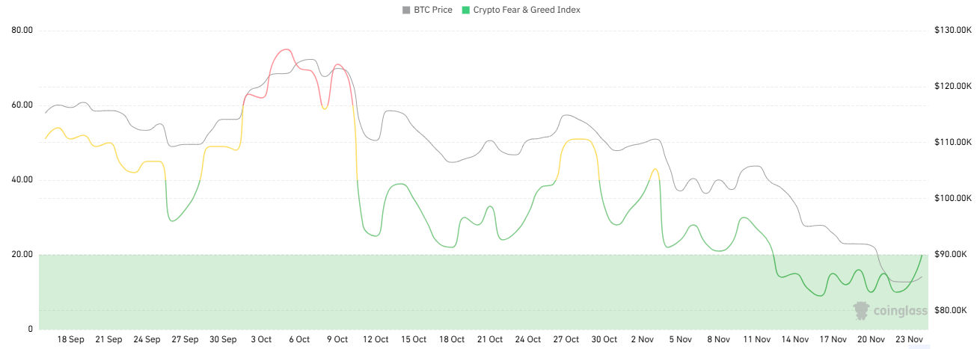Click the $100.00K right axis label
Image resolution: width=980 pixels, height=349 pixels.
pyautogui.click(x=952, y=199)
